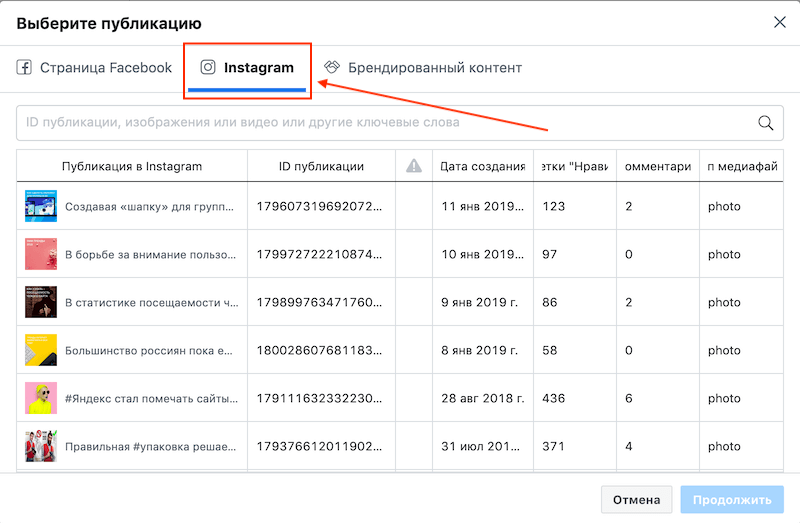
Task: Click the Продолжить button
Action: tap(732, 500)
